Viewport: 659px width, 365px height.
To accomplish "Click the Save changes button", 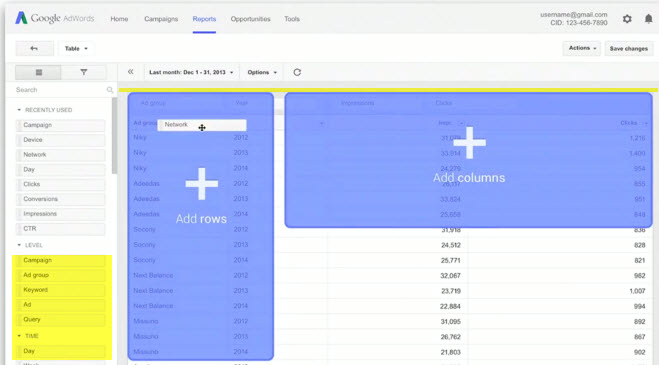I will 629,48.
